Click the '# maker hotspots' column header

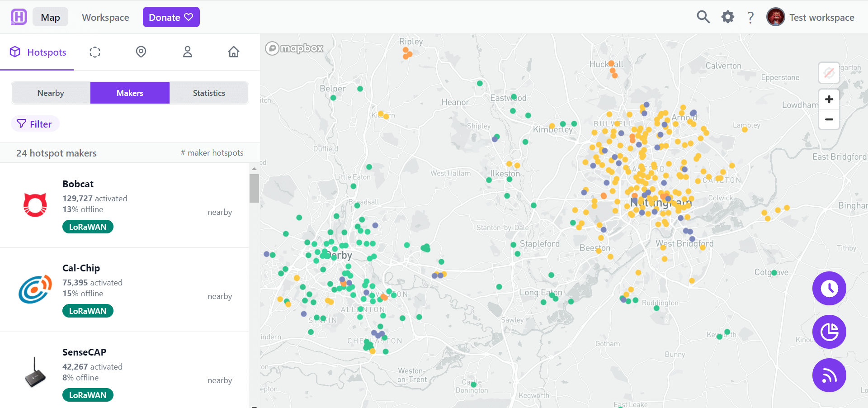point(212,153)
